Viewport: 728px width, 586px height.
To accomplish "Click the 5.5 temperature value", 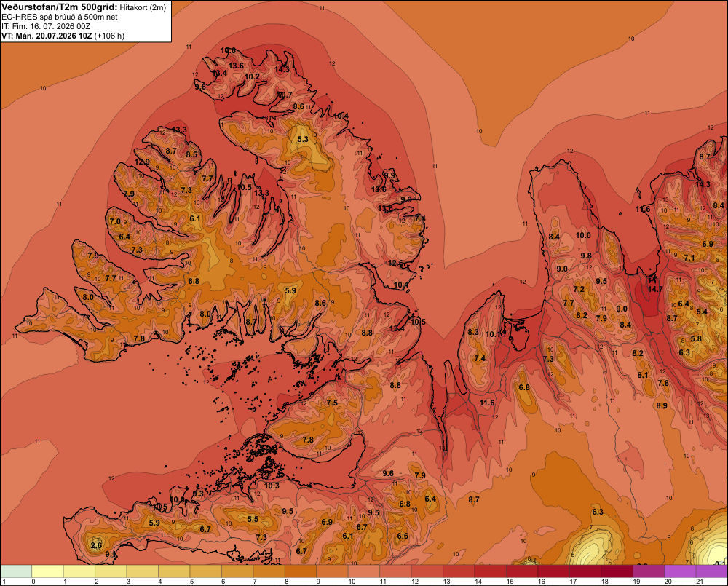I will click(253, 519).
